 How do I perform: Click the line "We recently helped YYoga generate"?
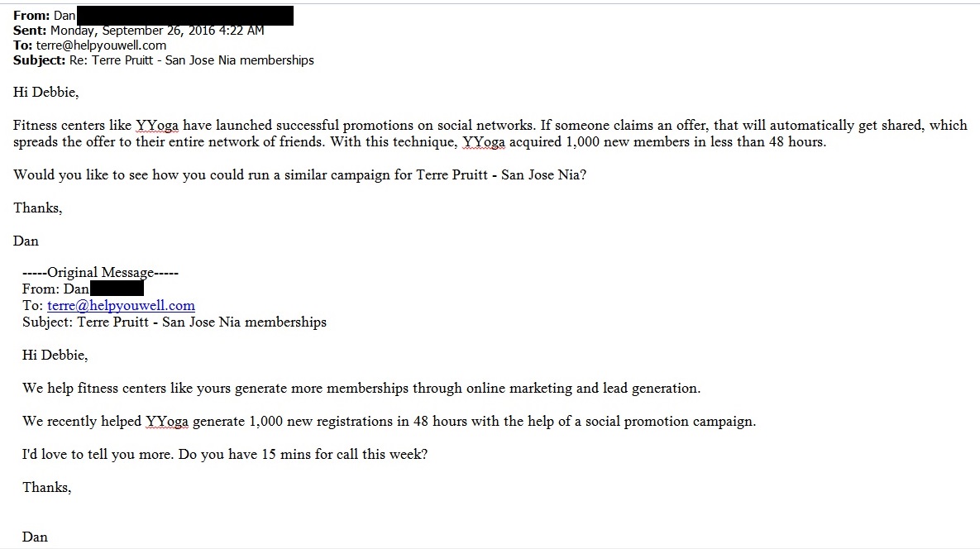click(x=389, y=422)
